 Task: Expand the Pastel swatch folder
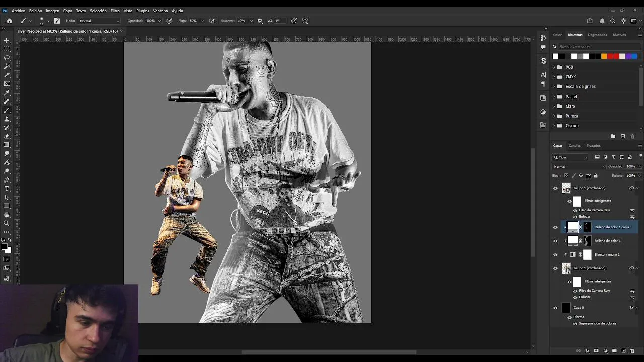tap(554, 97)
